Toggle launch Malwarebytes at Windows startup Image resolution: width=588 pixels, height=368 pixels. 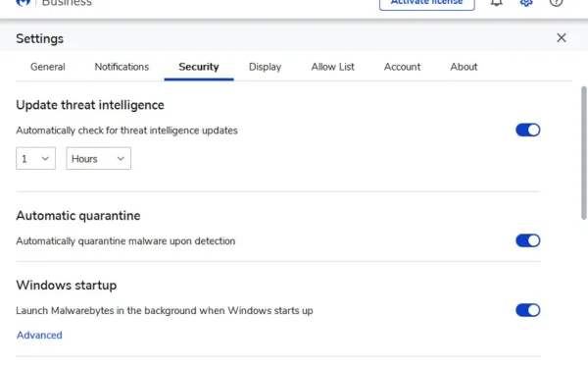pyautogui.click(x=527, y=310)
